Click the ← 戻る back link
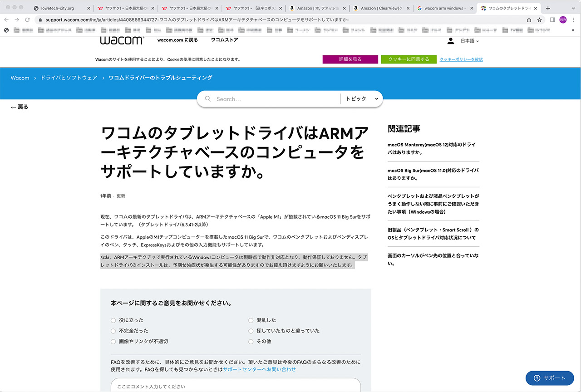 point(20,107)
